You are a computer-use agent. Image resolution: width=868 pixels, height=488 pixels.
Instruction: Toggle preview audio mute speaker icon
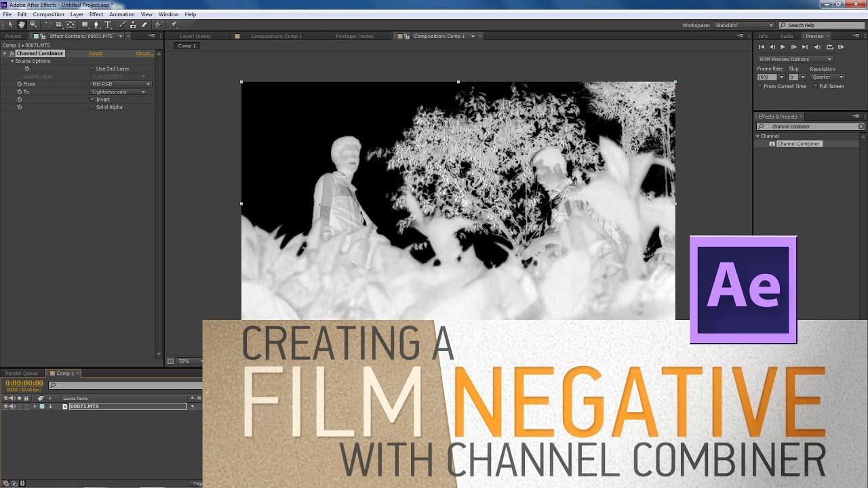click(817, 47)
